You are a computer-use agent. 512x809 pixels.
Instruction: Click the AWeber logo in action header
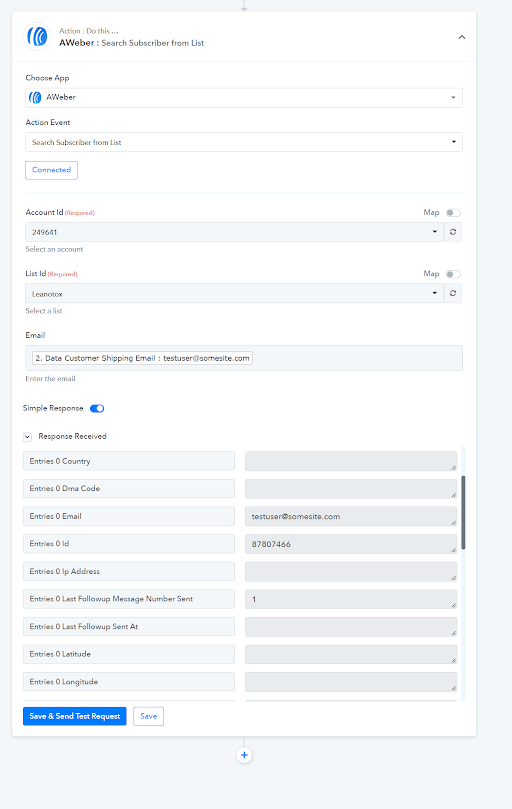(38, 37)
